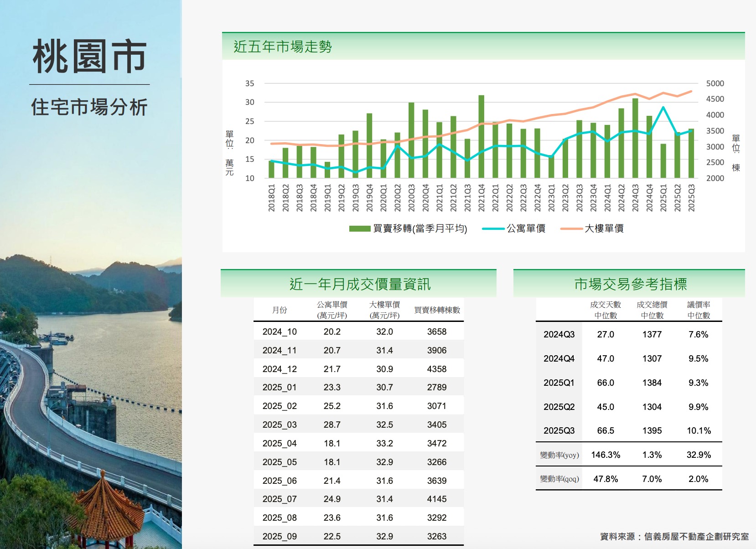The width and height of the screenshot is (756, 549).
Task: Select the 近五年市場走勢 section header
Action: (283, 47)
